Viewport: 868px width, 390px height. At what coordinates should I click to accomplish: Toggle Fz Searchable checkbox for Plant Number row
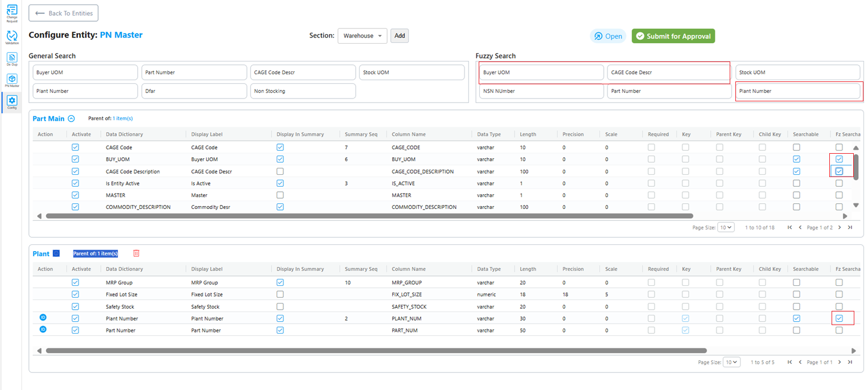coord(839,318)
